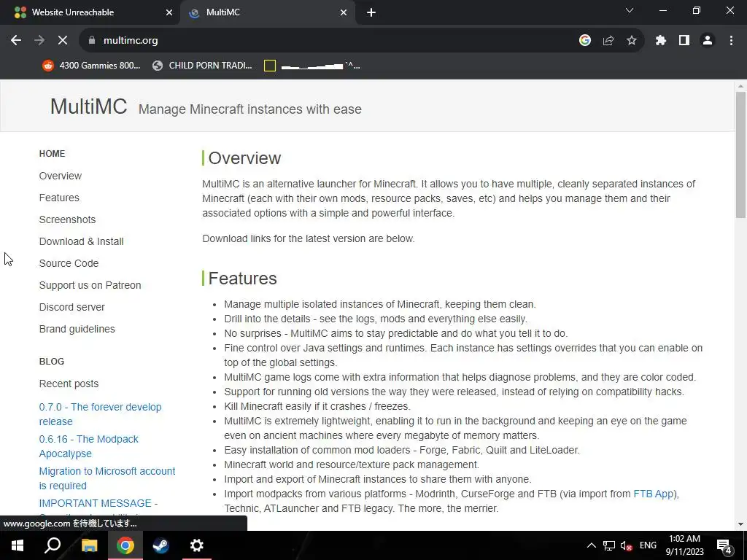This screenshot has width=747, height=560.
Task: View site information via the lock icon
Action: (x=92, y=41)
